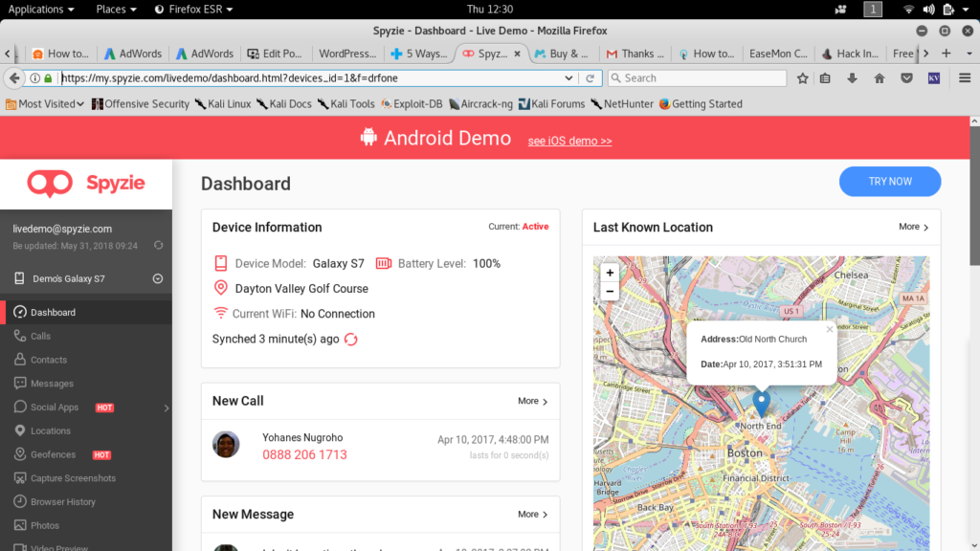This screenshot has width=980, height=551.
Task: Expand the Demo's Galaxy S7 device dropdown
Action: point(158,279)
